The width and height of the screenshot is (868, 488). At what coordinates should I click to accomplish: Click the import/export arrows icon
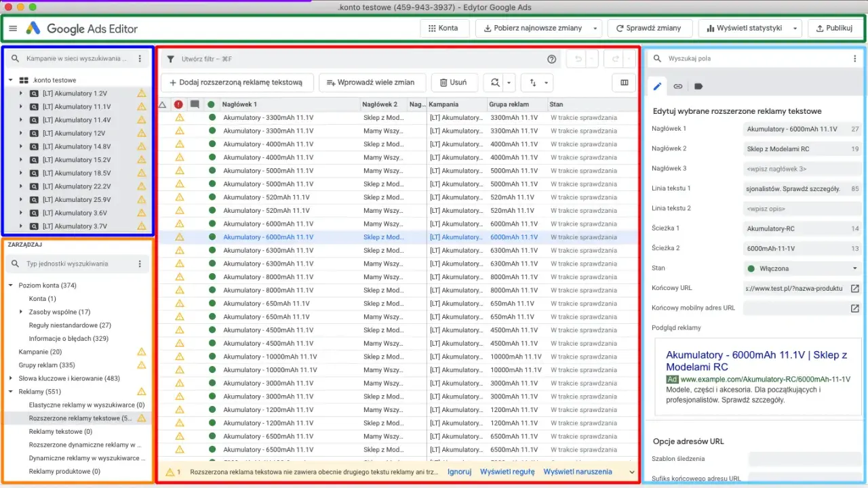click(533, 83)
